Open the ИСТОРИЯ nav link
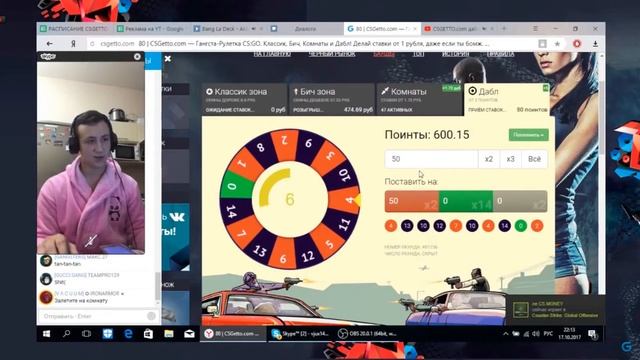Screen dimensions: 640x360 coord(455,54)
